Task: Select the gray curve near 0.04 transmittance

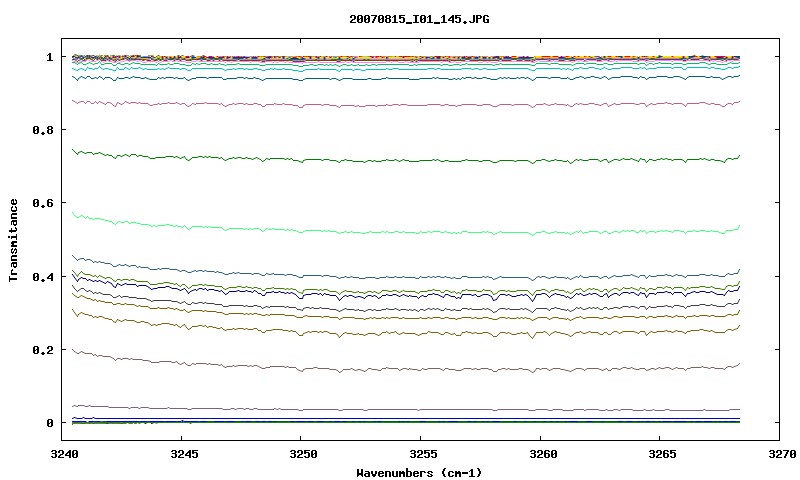Action: point(408,409)
